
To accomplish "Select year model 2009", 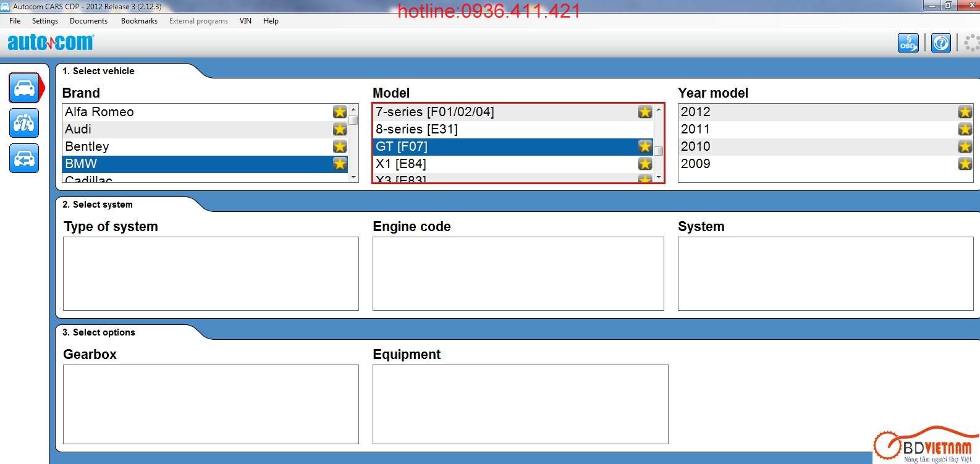I will (826, 164).
